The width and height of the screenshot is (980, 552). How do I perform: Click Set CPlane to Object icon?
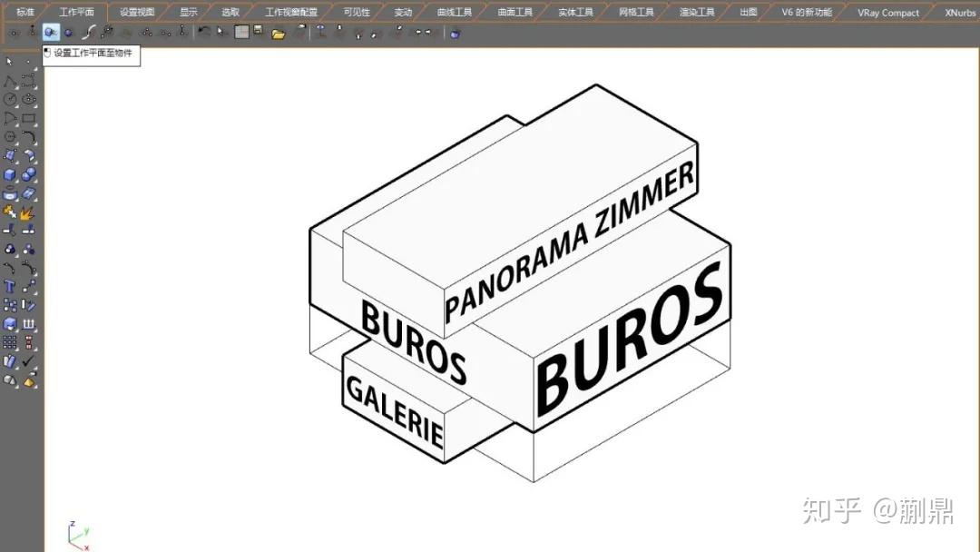tap(51, 32)
